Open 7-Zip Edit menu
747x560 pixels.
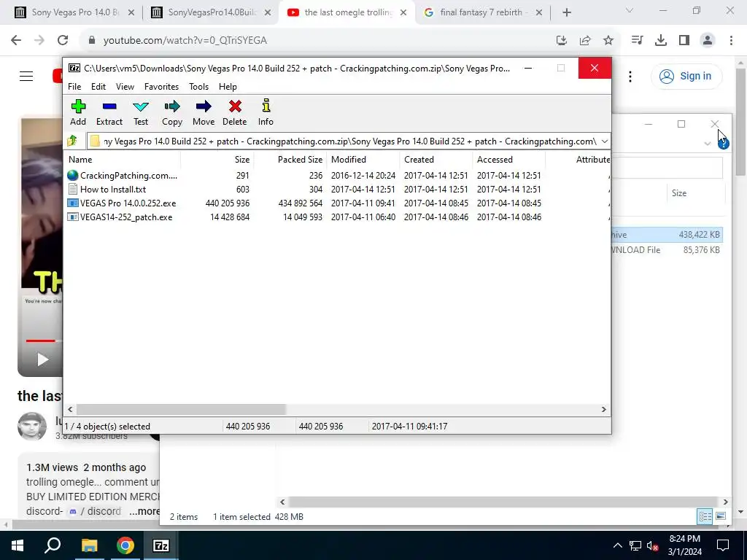[98, 87]
